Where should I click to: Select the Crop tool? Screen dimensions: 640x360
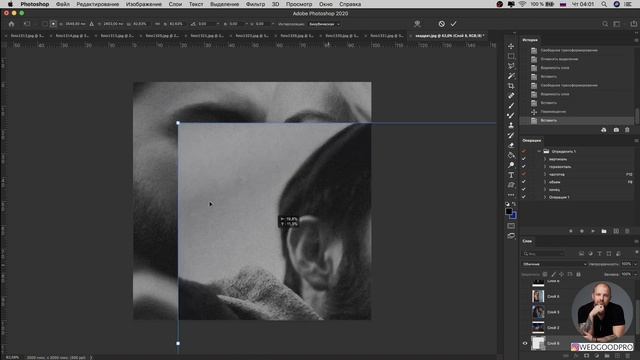coord(511,86)
